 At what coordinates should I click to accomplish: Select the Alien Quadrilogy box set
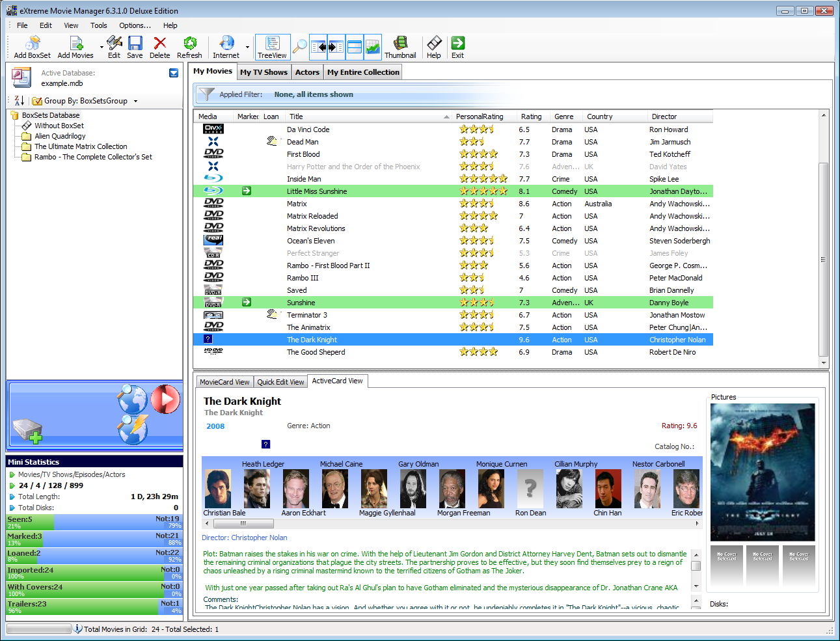point(60,136)
